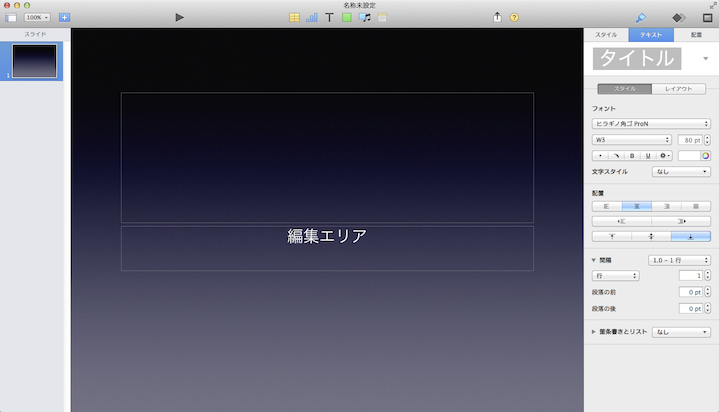Viewport: 719px width, 412px height.
Task: Add a new slide with plus button
Action: [64, 17]
